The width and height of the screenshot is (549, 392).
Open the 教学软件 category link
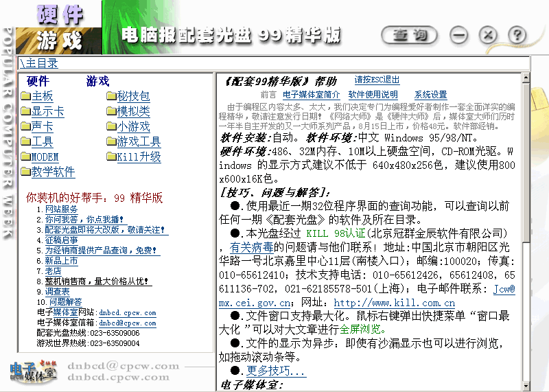(x=53, y=172)
